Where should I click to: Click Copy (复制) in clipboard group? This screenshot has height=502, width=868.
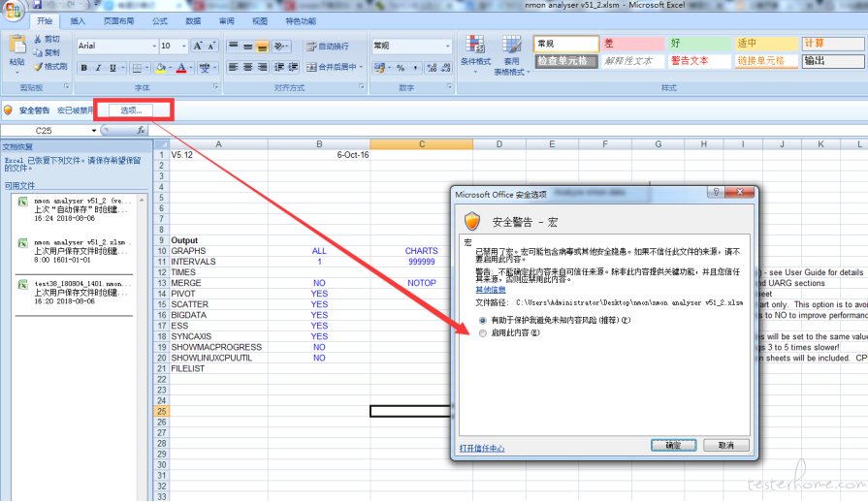47,52
